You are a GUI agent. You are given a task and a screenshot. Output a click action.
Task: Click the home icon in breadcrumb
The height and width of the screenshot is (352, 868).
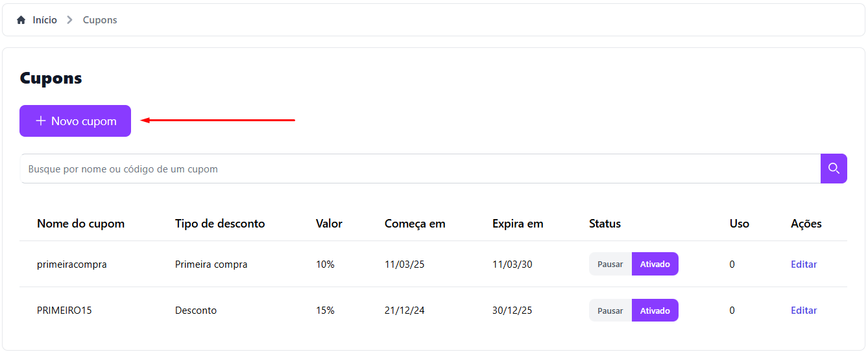click(x=21, y=20)
